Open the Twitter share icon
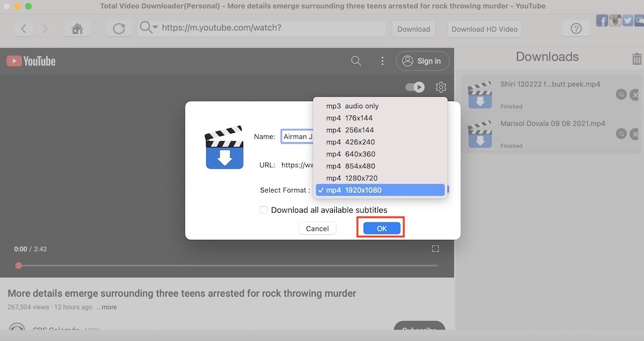This screenshot has height=341, width=644. tap(627, 21)
